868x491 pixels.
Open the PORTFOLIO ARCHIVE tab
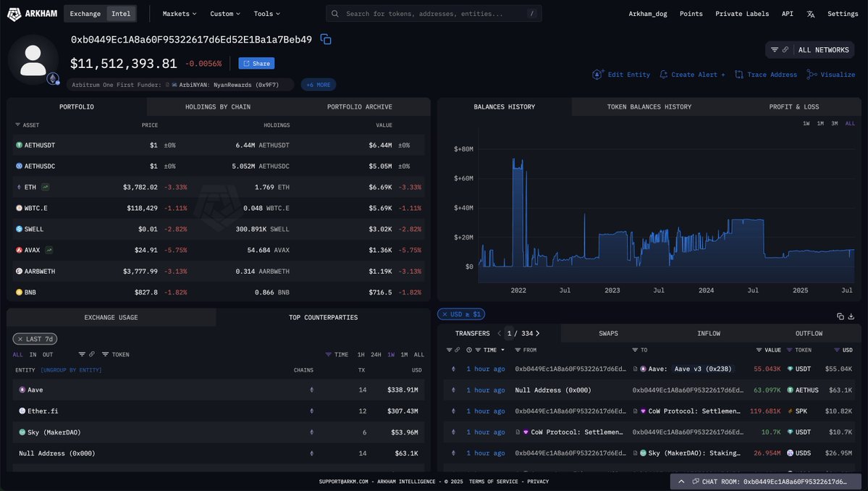point(359,107)
